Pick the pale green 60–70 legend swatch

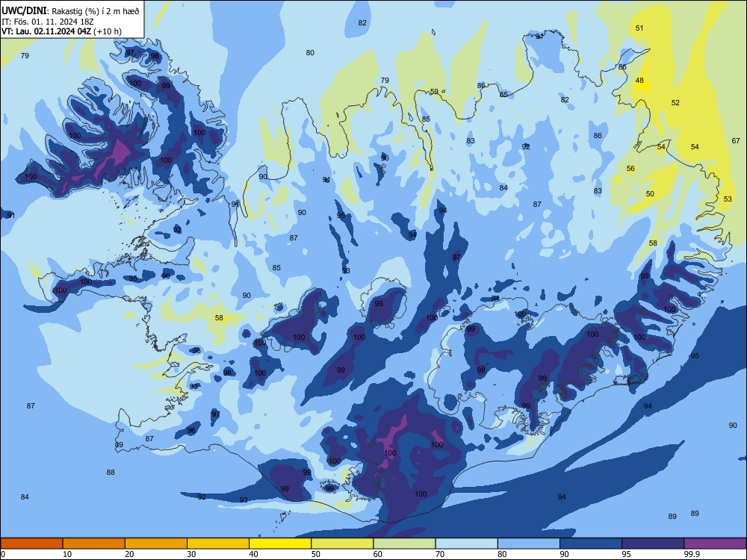pos(404,544)
